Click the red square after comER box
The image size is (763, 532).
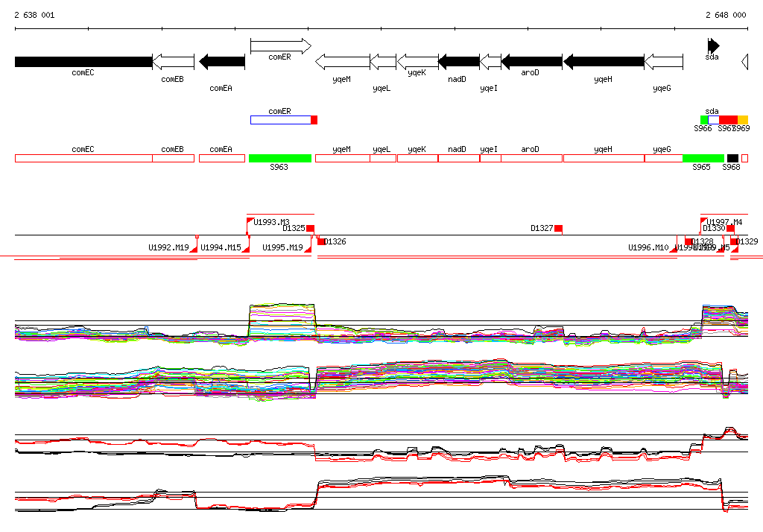coord(314,120)
